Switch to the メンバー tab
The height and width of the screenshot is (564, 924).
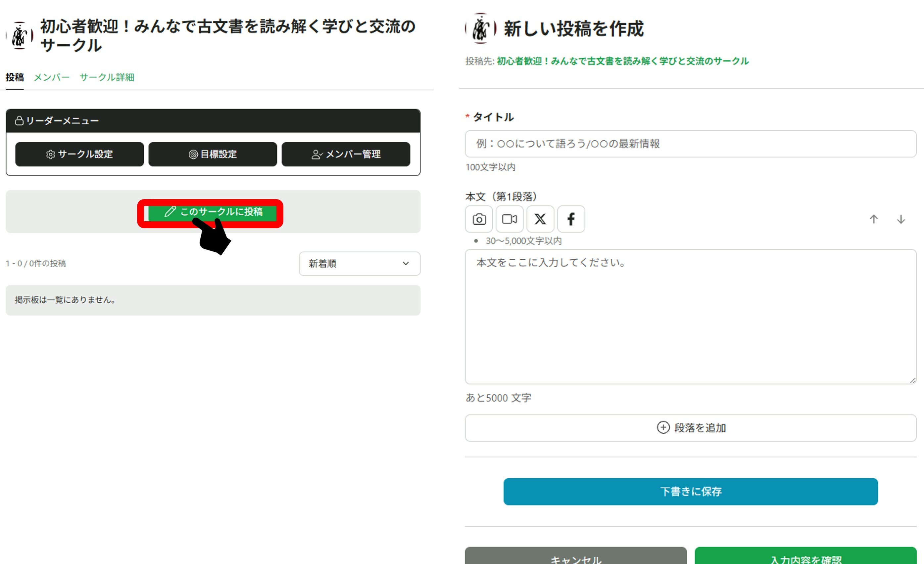pyautogui.click(x=52, y=77)
